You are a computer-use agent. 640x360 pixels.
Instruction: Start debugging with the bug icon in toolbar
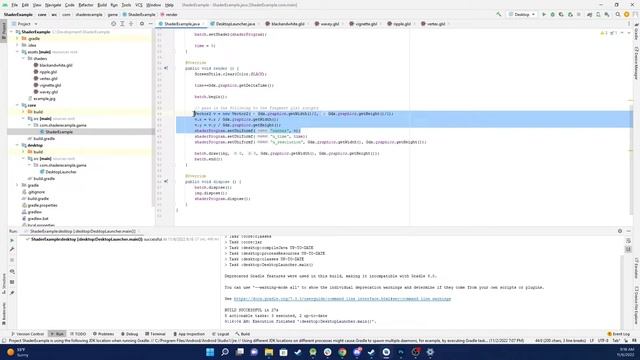[553, 14]
